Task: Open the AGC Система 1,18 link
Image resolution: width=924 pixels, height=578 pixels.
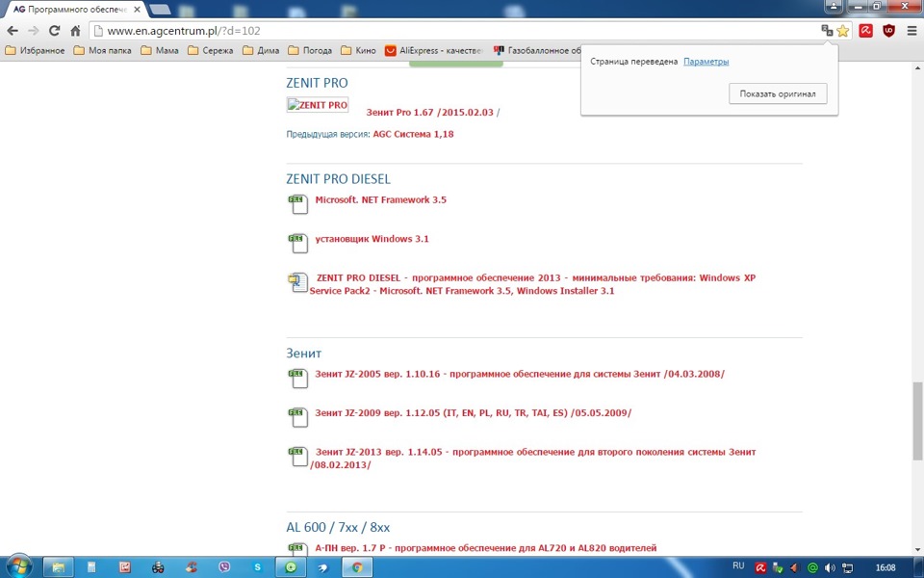Action: click(x=413, y=134)
